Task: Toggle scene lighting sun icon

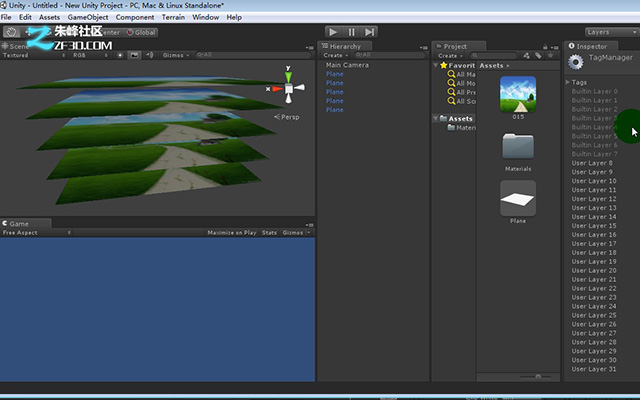Action: pyautogui.click(x=120, y=55)
